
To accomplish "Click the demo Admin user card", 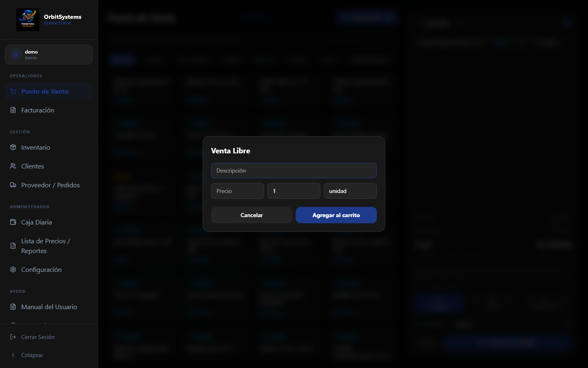I will coord(49,55).
